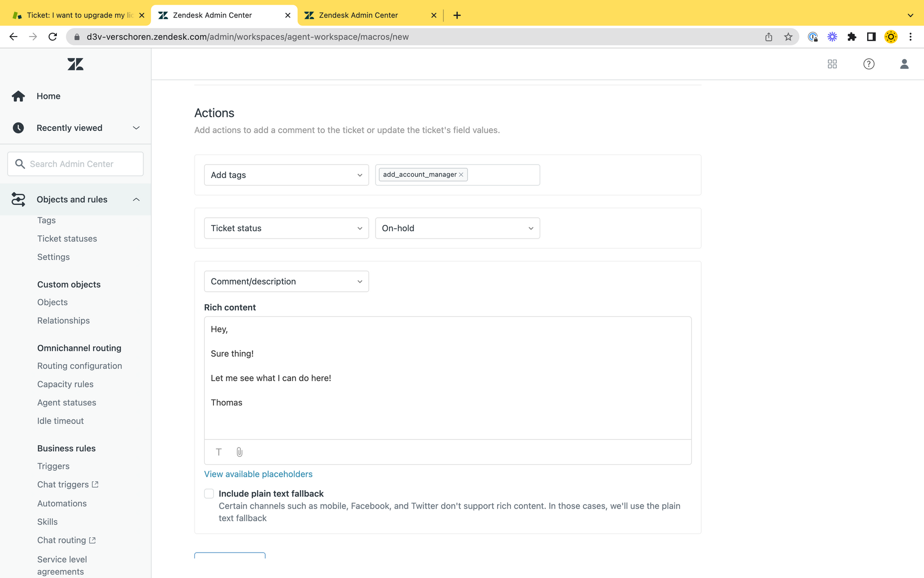Open the Comment/description action dropdown
The width and height of the screenshot is (924, 578).
click(x=286, y=281)
